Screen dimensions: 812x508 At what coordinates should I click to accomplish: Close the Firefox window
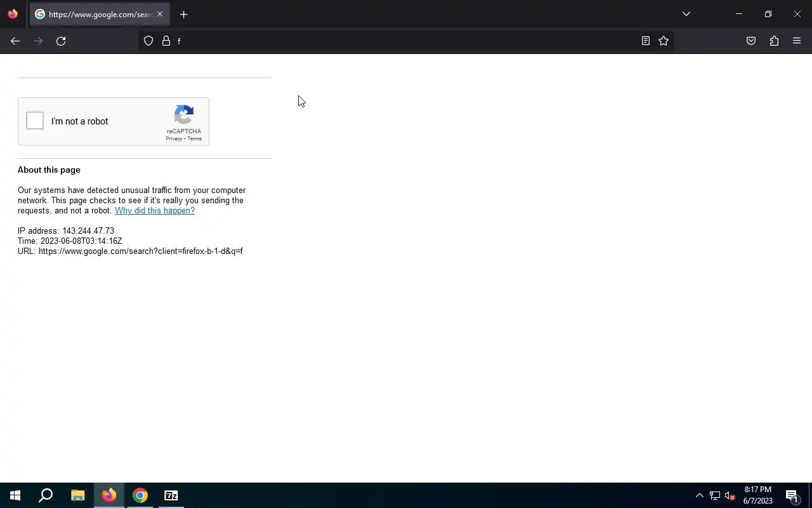pyautogui.click(x=797, y=14)
